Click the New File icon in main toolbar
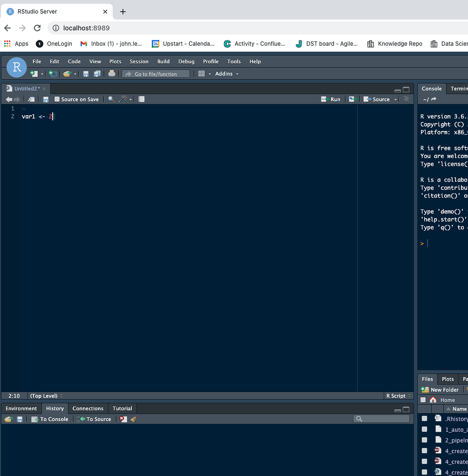The image size is (468, 476). click(34, 74)
